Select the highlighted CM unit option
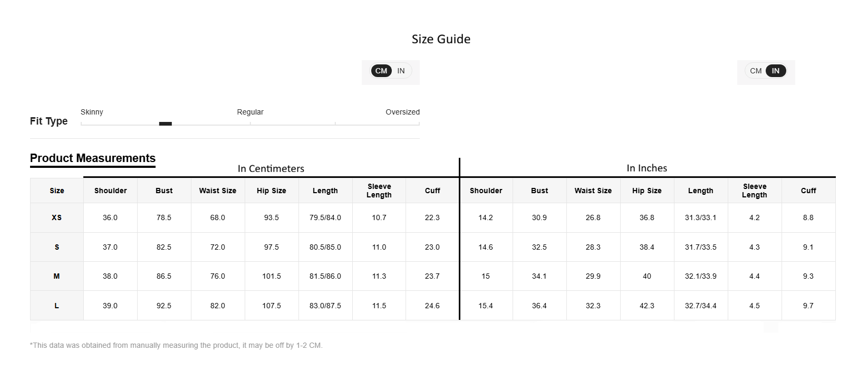Image resolution: width=868 pixels, height=370 pixels. tap(381, 71)
